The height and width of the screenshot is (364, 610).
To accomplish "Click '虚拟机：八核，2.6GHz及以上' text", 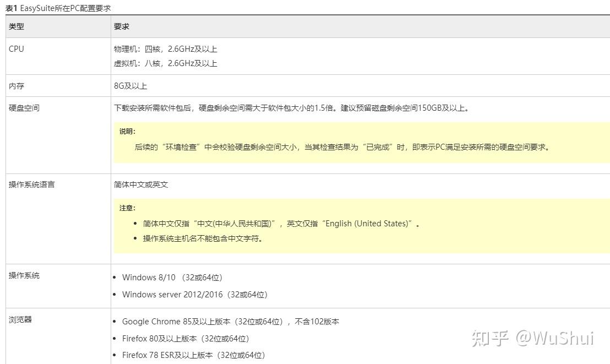I will click(165, 63).
